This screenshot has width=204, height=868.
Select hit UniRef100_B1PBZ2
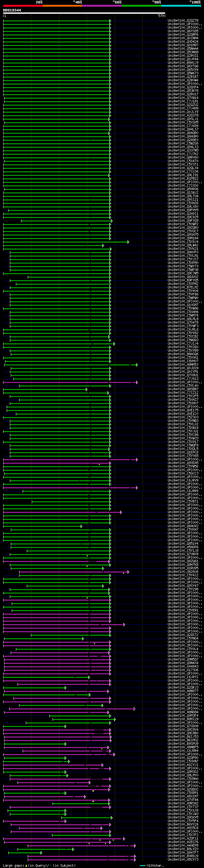(x=183, y=179)
